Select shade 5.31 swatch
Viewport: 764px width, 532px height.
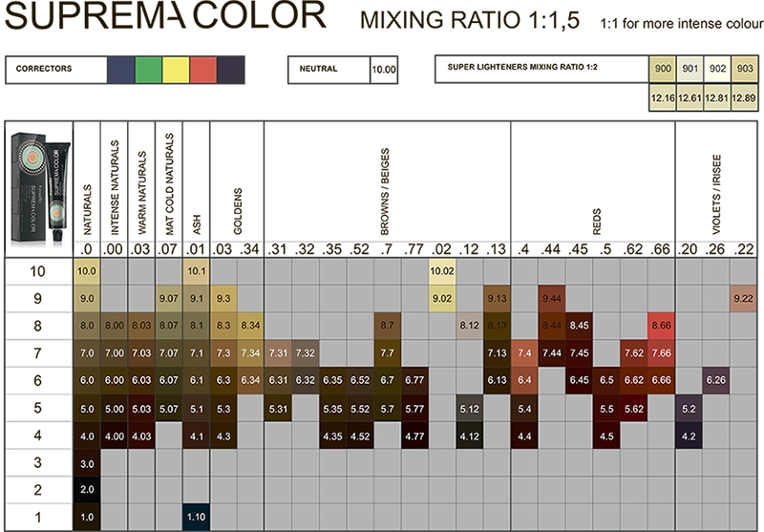278,409
